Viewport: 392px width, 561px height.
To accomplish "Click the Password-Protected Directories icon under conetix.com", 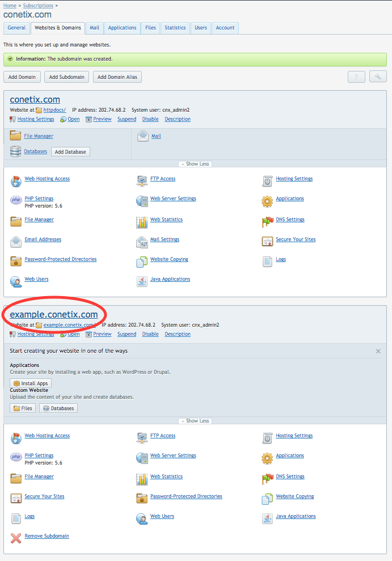I will tap(16, 261).
